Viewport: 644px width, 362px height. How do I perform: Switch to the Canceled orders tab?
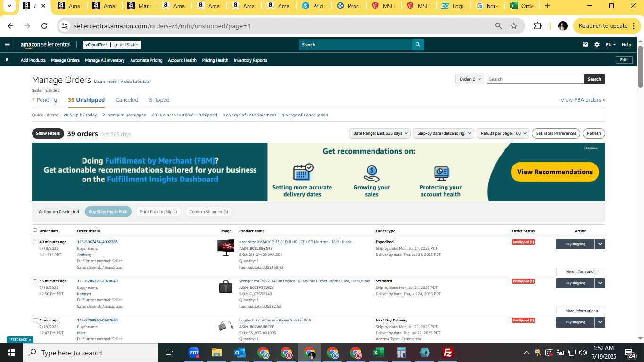pos(127,100)
